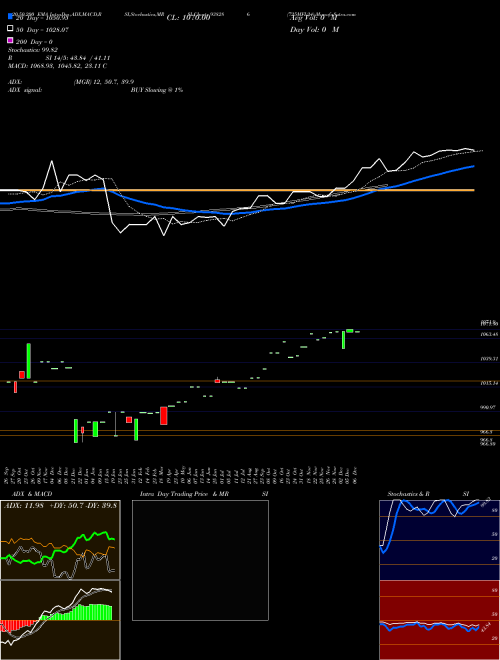This screenshot has width=500, height=660.
Task: Click the 'Stochastics: 99.82' reading
Action: (33, 50)
